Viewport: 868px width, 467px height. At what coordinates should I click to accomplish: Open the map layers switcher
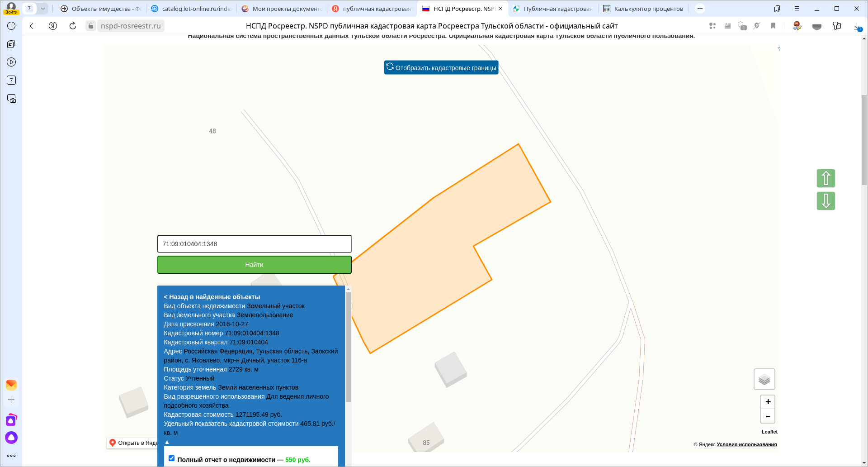pyautogui.click(x=764, y=379)
